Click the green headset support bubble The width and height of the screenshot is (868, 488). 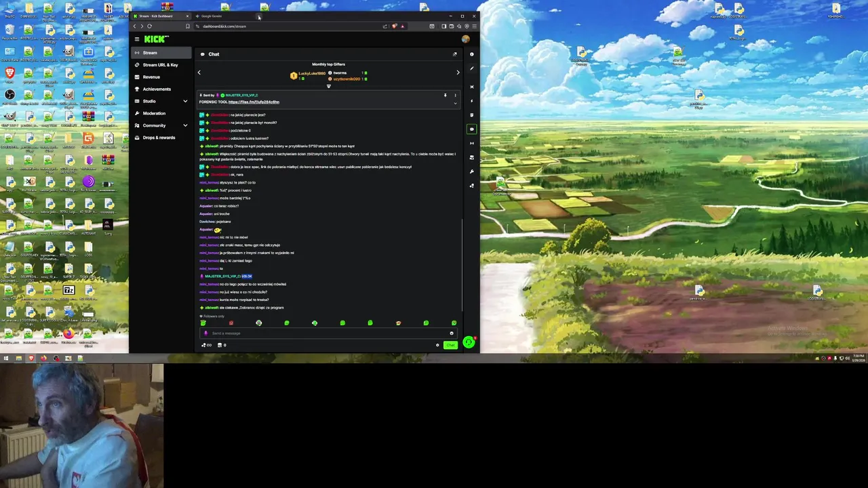click(469, 342)
